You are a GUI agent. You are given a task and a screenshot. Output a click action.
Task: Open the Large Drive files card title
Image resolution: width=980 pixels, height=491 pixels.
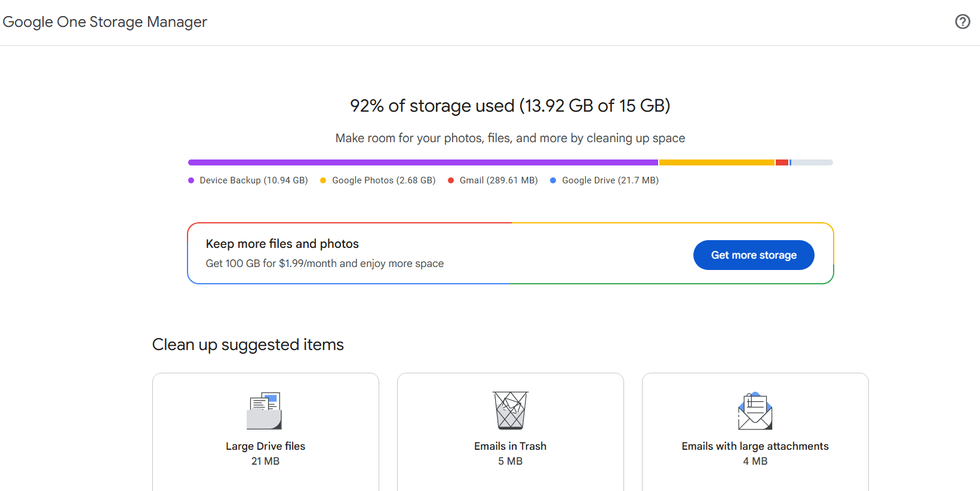(x=265, y=446)
